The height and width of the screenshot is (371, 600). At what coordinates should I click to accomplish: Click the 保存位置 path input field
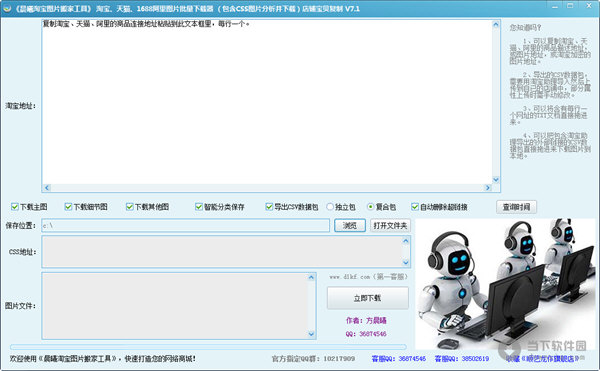point(186,226)
